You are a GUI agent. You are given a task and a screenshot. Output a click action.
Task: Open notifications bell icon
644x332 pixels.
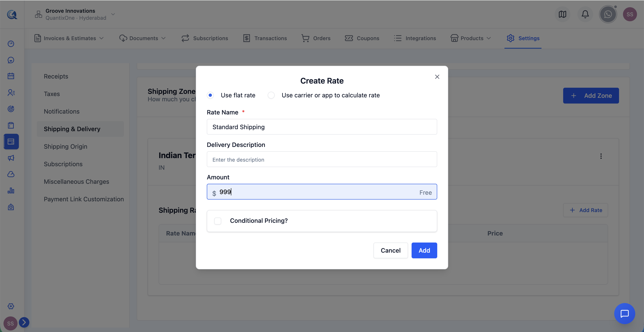point(585,14)
